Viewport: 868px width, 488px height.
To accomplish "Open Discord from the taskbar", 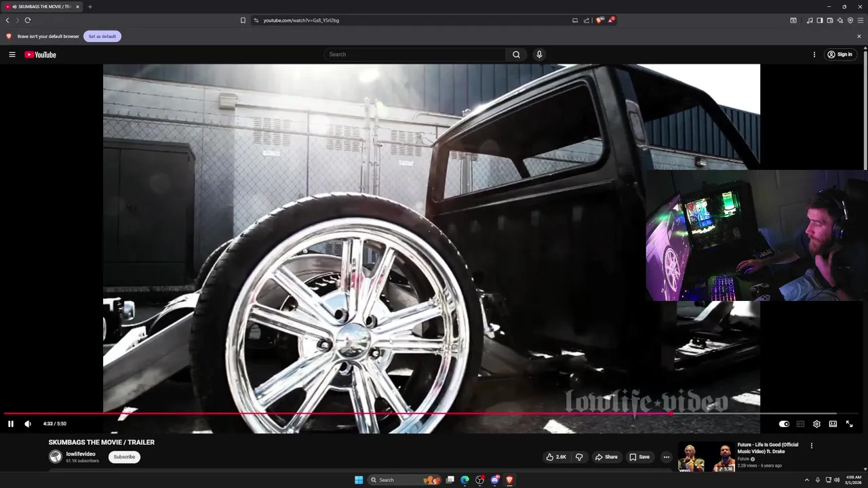I will (x=494, y=480).
